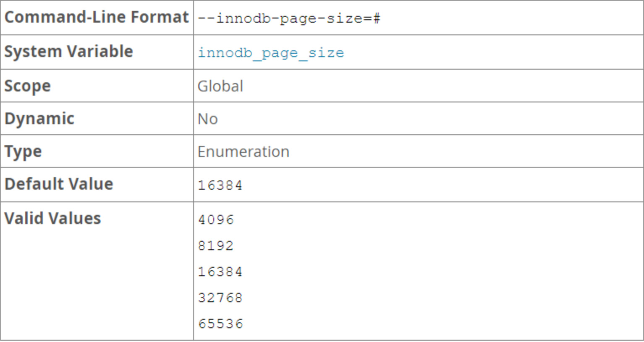Click the System Variable row label

[x=68, y=52]
